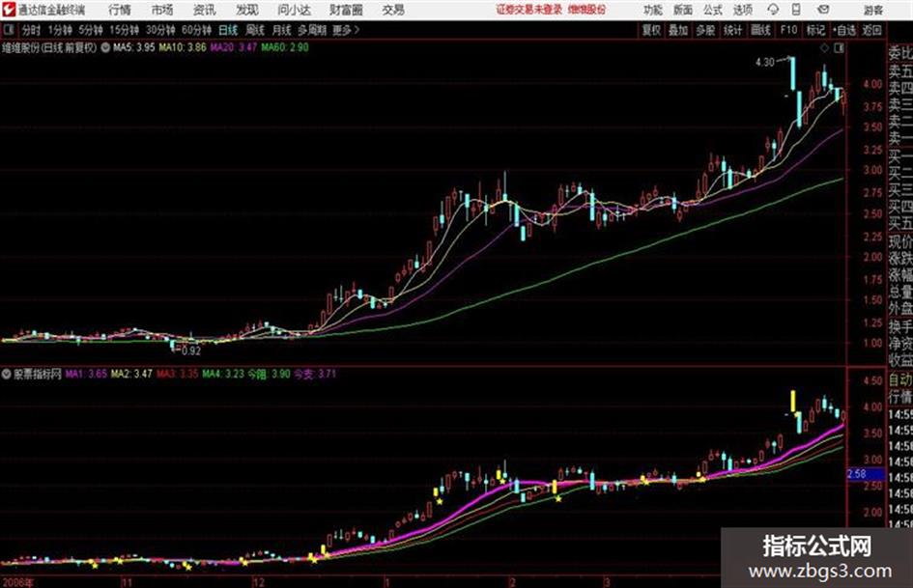Viewport: 913px width, 588px height.
Task: Open the mail envelope icon
Action: (823, 10)
